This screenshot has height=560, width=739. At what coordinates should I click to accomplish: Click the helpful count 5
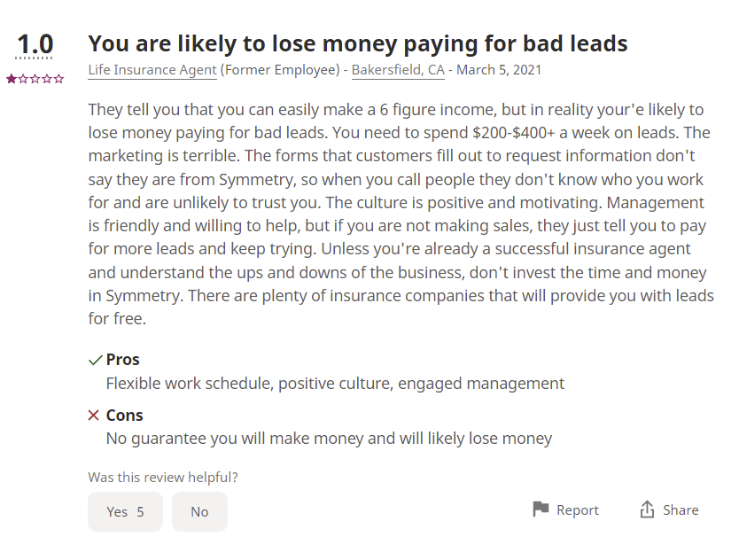point(141,512)
